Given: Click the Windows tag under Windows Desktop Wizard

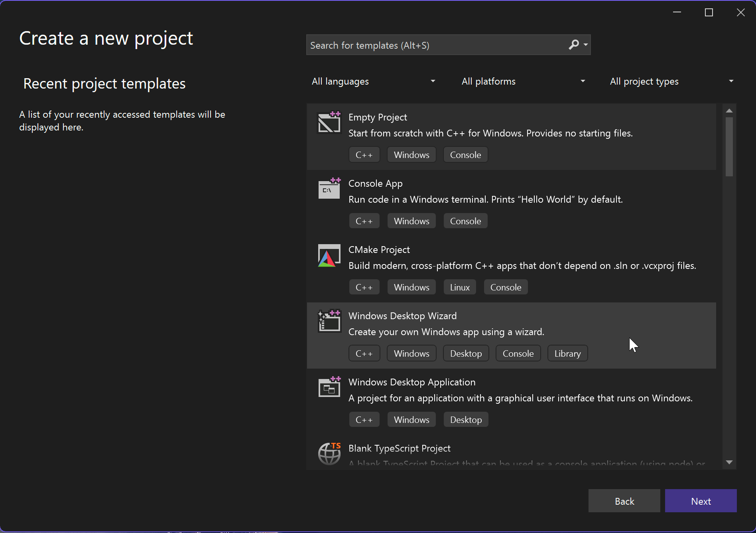Looking at the screenshot, I should tap(411, 353).
